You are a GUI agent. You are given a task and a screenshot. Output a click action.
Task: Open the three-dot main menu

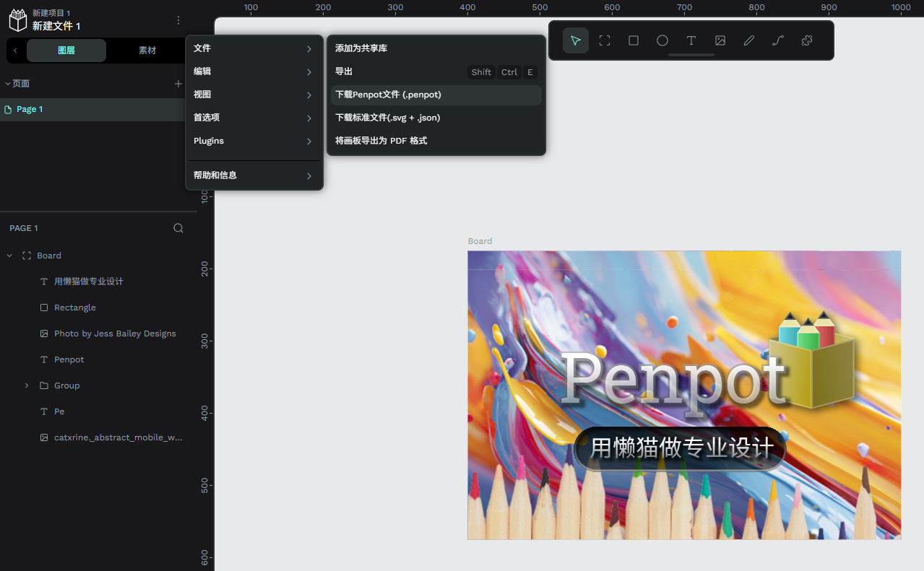point(178,20)
